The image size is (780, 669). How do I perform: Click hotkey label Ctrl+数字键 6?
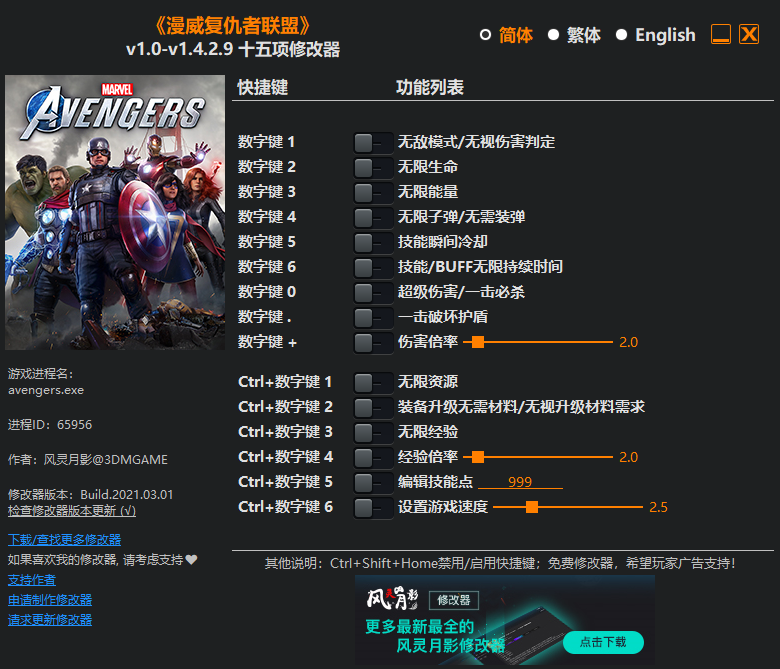point(286,507)
